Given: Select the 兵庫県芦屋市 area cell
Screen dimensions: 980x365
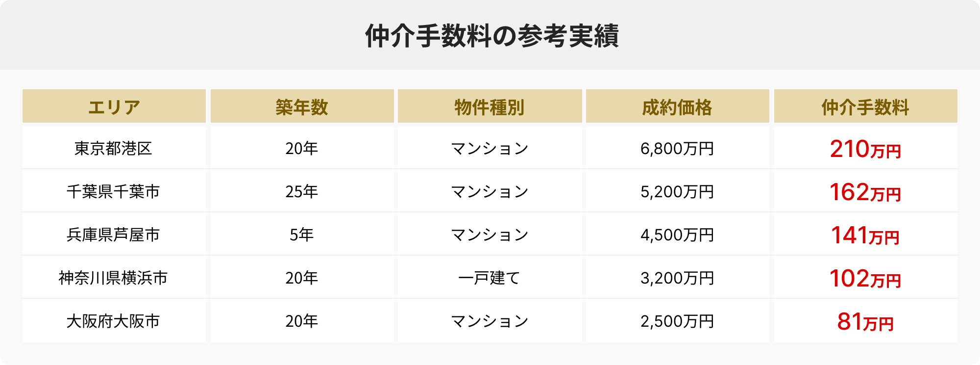Looking at the screenshot, I should point(114,235).
